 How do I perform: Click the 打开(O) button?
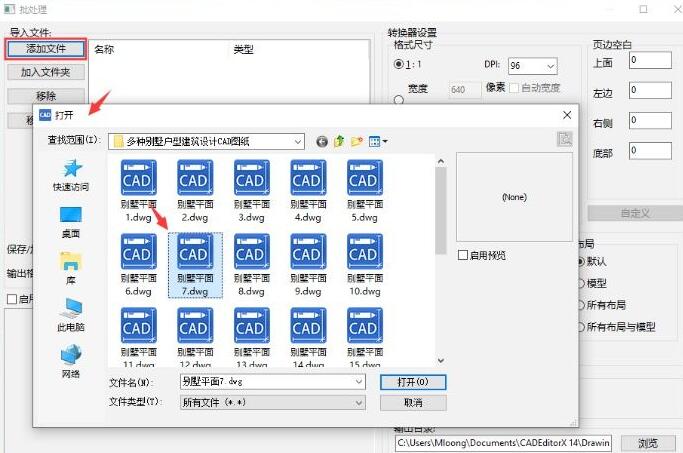413,382
